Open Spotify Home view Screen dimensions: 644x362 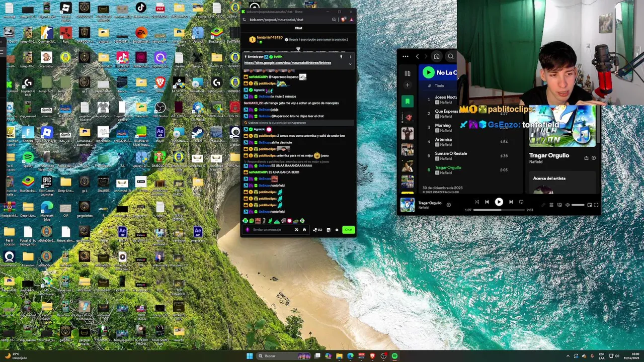437,56
